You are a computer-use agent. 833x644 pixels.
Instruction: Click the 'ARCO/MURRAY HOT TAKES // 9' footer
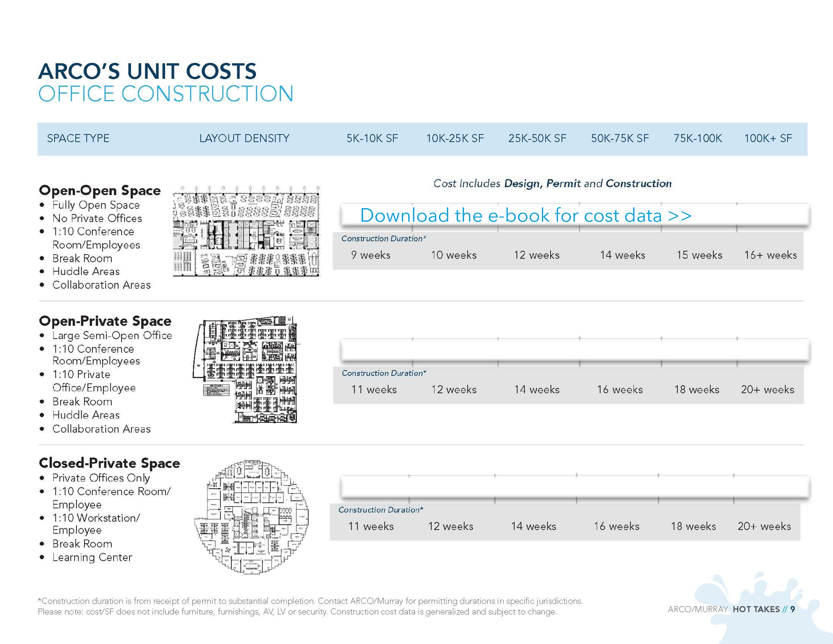click(x=732, y=609)
